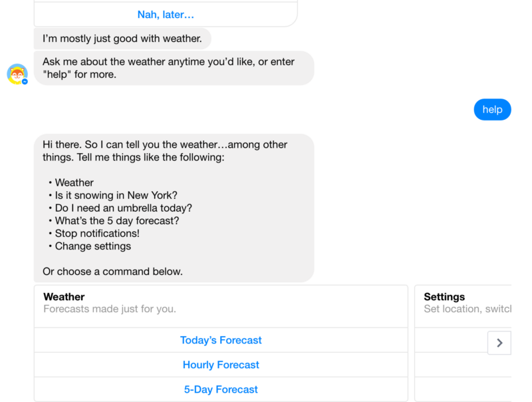
Task: Click the "Stop notifications!" bullet text
Action: point(97,233)
